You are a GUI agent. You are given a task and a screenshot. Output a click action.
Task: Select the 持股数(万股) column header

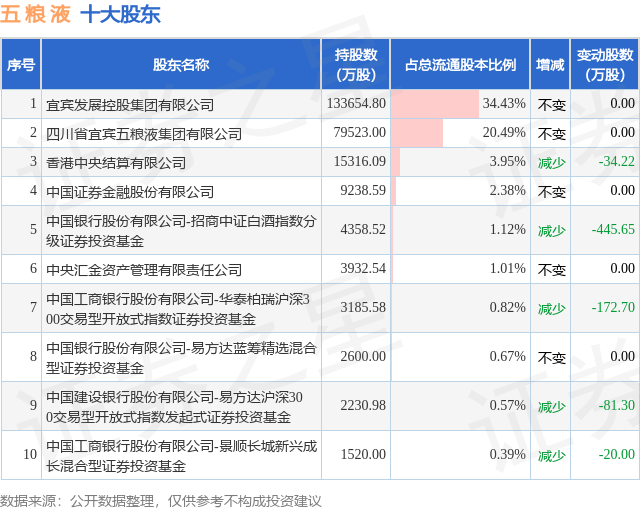pyautogui.click(x=356, y=64)
